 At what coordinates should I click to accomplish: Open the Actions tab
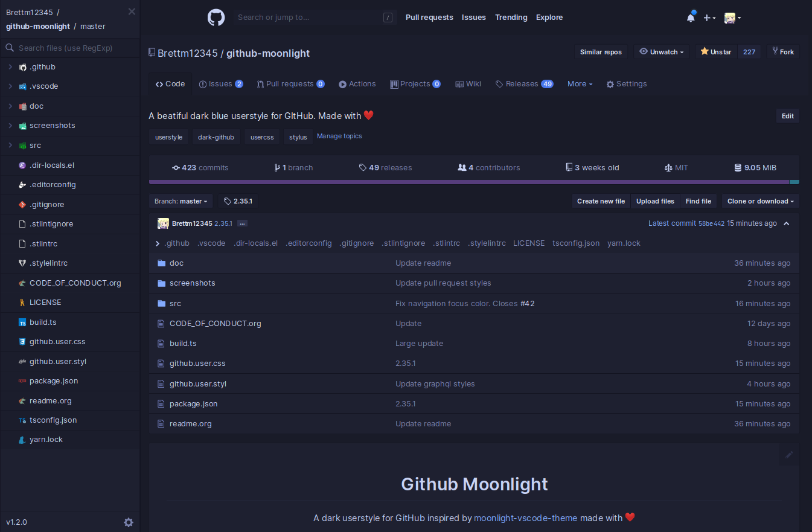(x=357, y=84)
